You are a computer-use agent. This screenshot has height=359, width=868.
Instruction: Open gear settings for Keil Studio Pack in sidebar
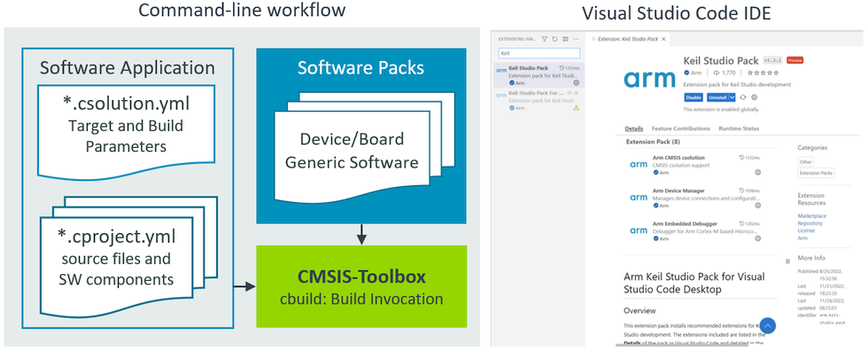[x=576, y=82]
